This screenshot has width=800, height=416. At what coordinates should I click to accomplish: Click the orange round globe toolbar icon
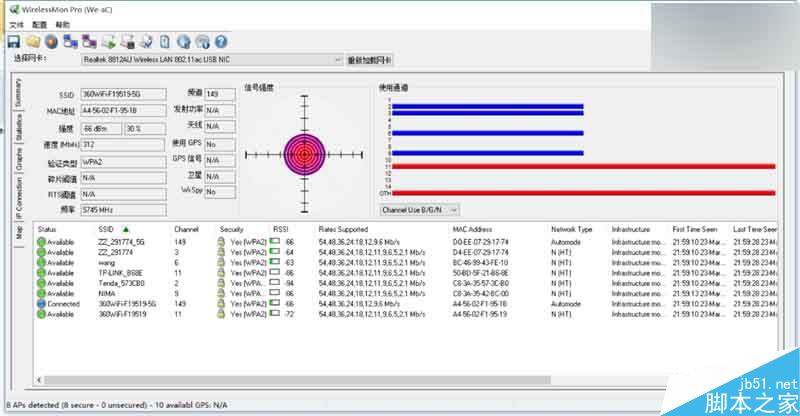click(x=51, y=41)
